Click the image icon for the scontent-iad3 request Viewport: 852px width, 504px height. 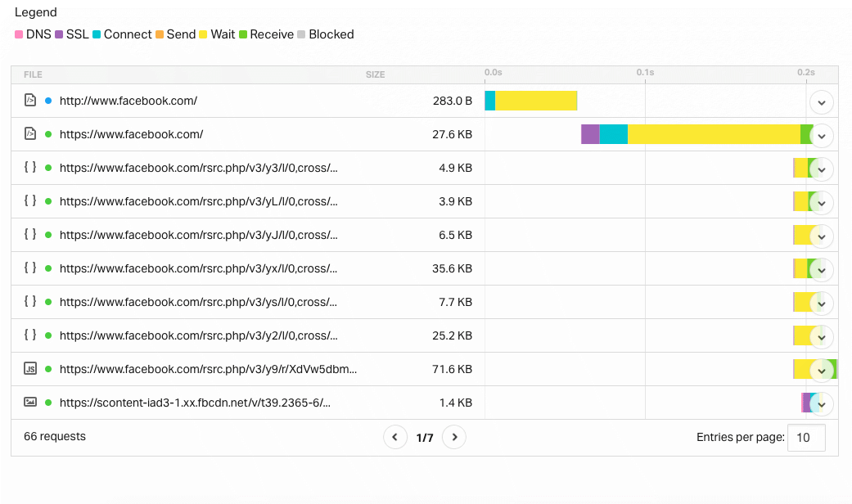pos(29,403)
